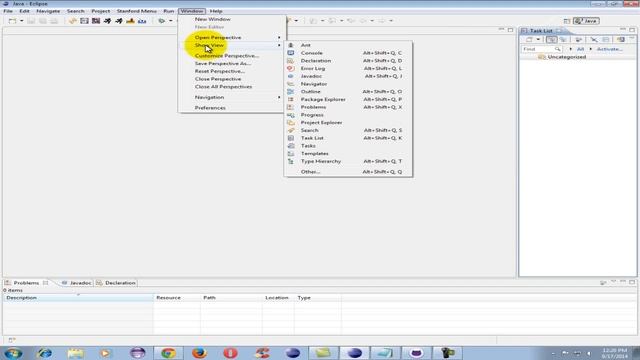The width and height of the screenshot is (640, 360).
Task: Click the Package Explorer icon in submenu
Action: 291,100
